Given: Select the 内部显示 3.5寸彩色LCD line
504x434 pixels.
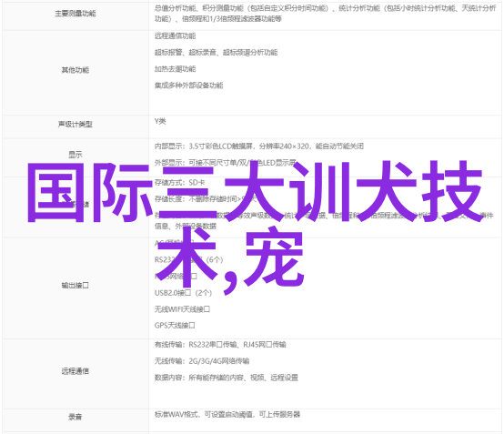Looking at the screenshot, I should pos(259,146).
